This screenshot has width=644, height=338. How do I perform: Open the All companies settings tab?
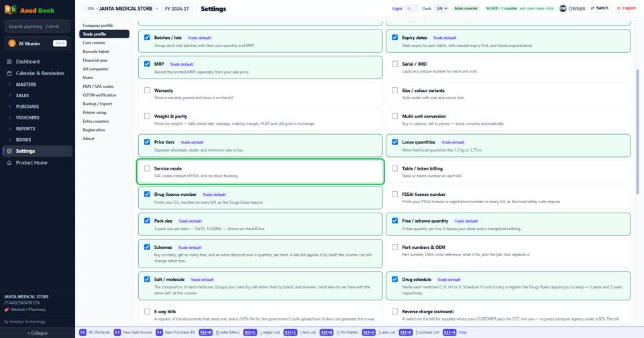105,69
